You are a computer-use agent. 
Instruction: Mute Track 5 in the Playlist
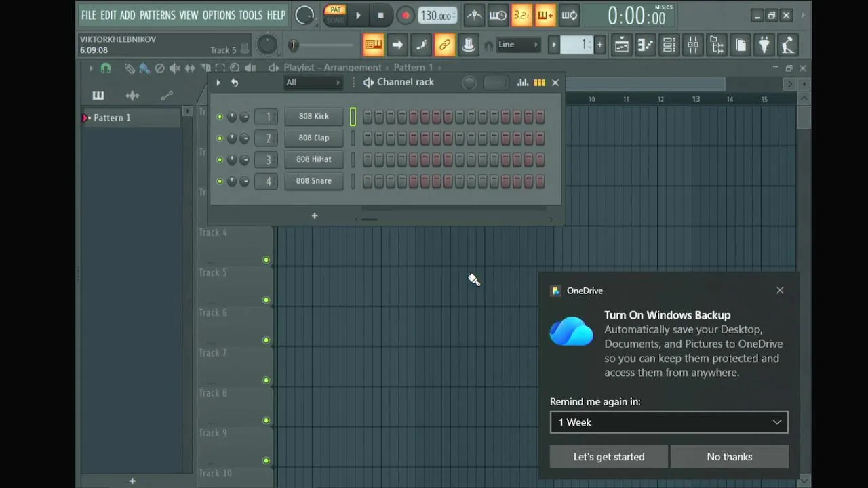266,300
